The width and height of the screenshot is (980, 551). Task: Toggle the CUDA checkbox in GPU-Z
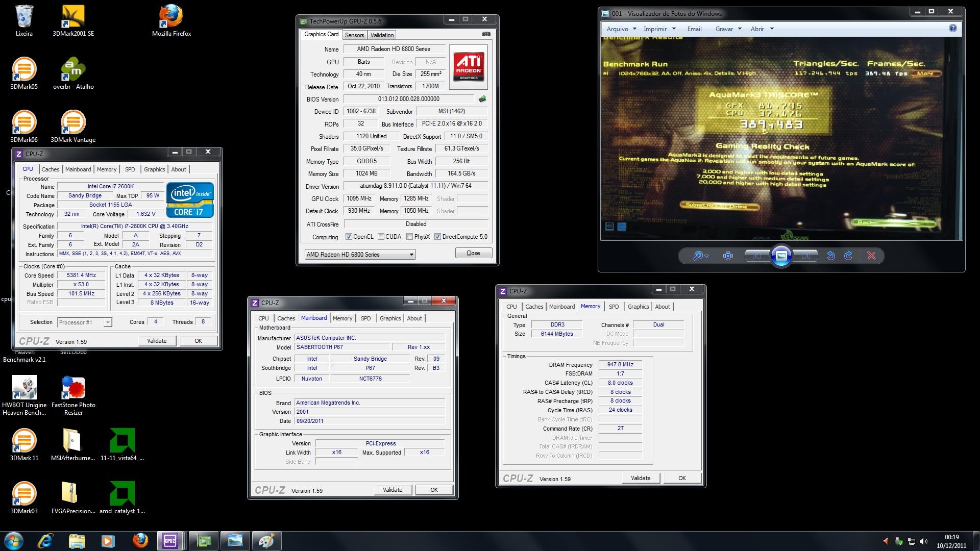point(381,237)
